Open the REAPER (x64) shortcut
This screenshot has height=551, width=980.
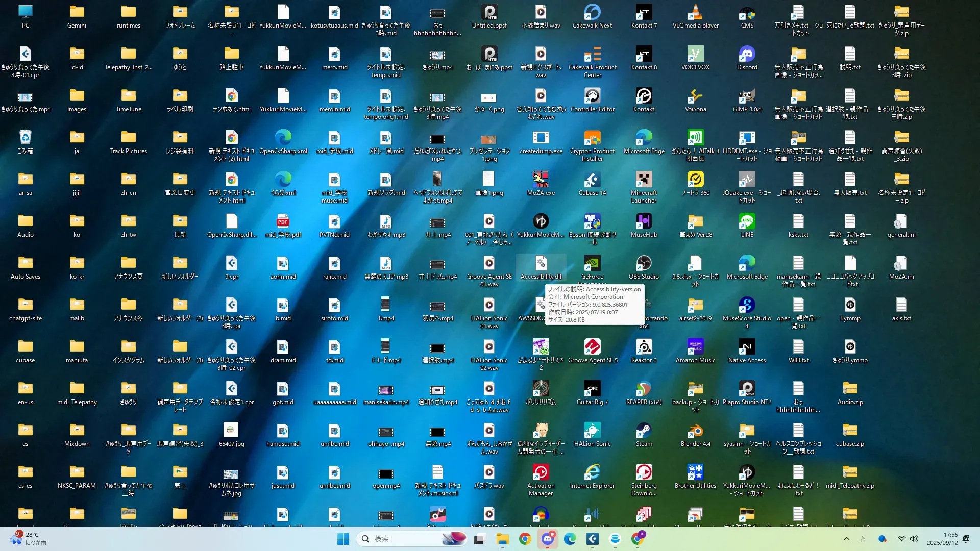[x=644, y=389]
